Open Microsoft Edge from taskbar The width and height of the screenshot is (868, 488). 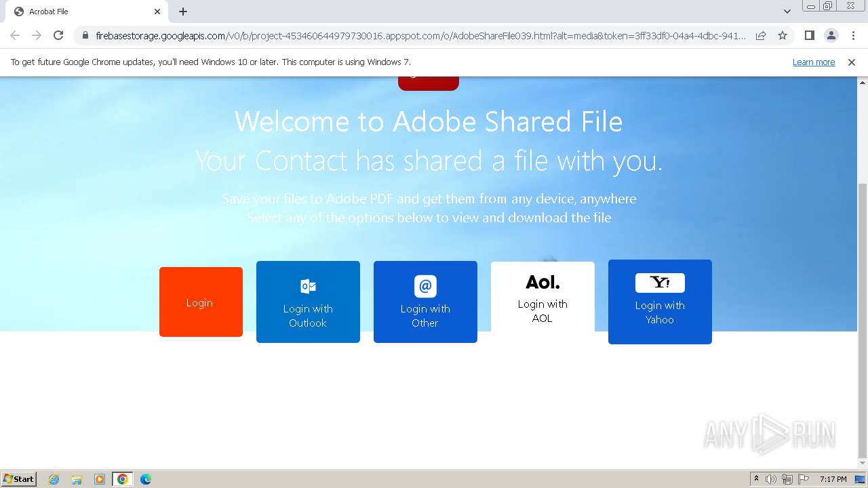tap(146, 479)
